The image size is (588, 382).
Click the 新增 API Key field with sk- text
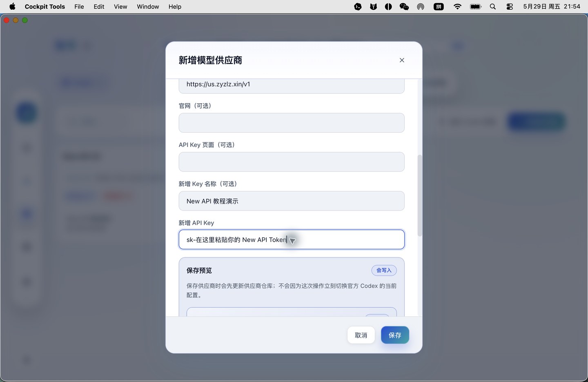click(x=292, y=240)
